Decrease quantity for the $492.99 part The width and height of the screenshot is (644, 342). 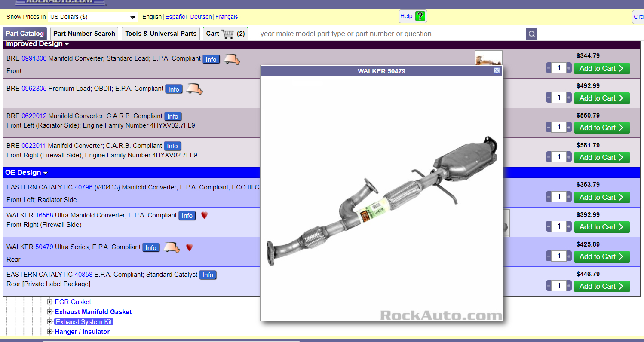[x=549, y=98]
